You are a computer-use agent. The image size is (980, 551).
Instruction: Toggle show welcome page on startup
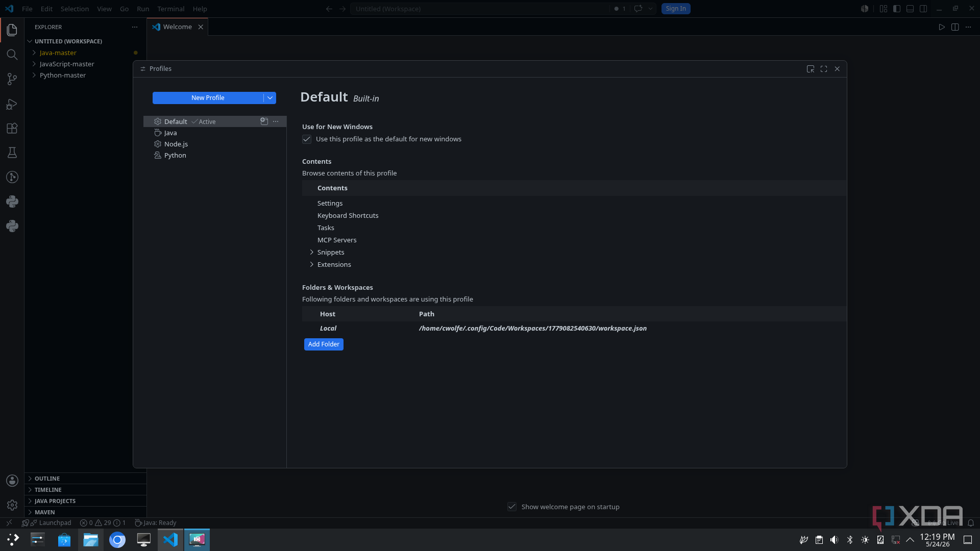click(512, 507)
